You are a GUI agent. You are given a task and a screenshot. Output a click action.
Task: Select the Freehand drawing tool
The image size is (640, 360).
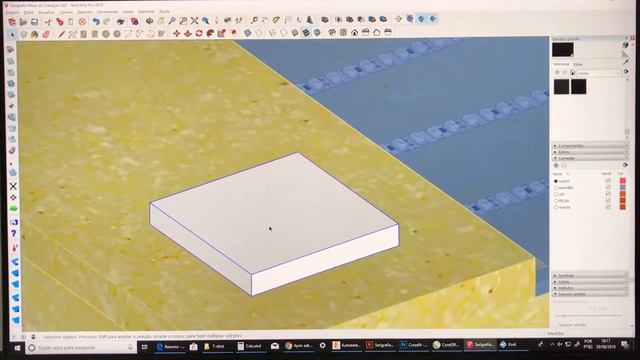click(x=73, y=34)
